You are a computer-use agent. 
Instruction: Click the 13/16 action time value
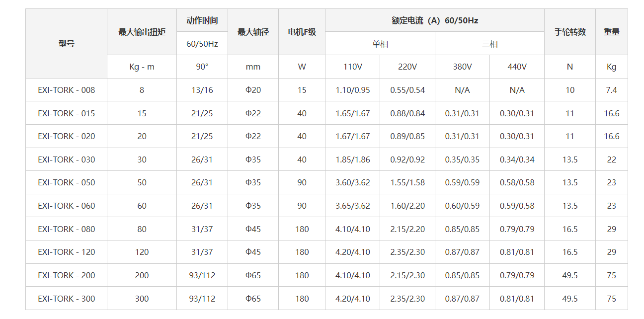(x=202, y=90)
